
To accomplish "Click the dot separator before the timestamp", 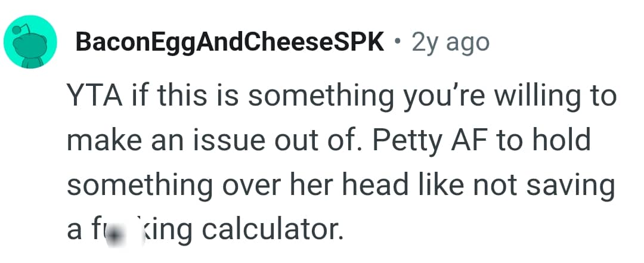I will coord(397,42).
